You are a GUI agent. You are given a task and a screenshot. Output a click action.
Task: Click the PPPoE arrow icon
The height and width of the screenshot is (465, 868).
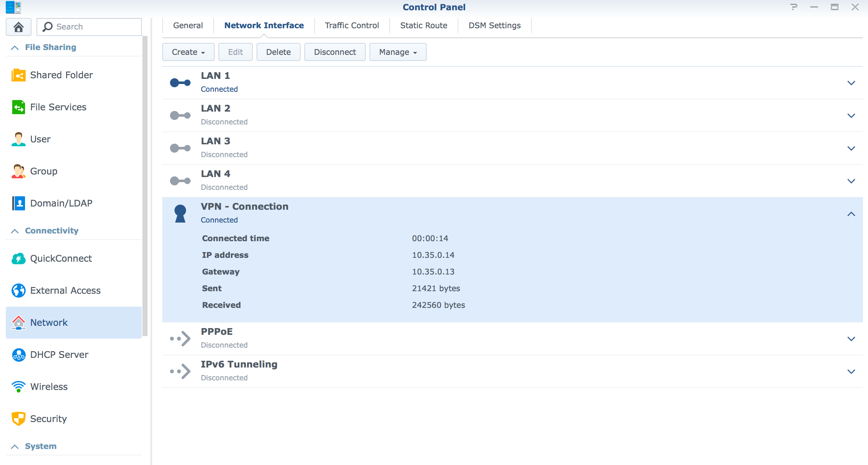[x=181, y=338]
